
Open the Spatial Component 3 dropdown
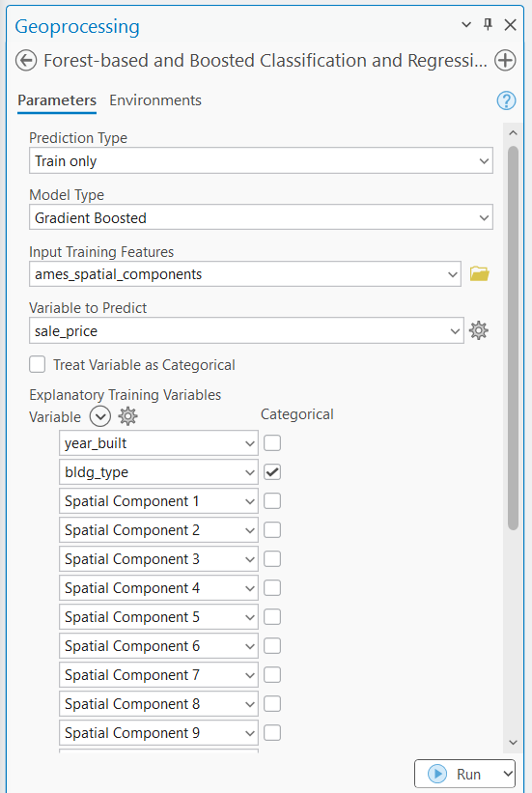[158, 559]
